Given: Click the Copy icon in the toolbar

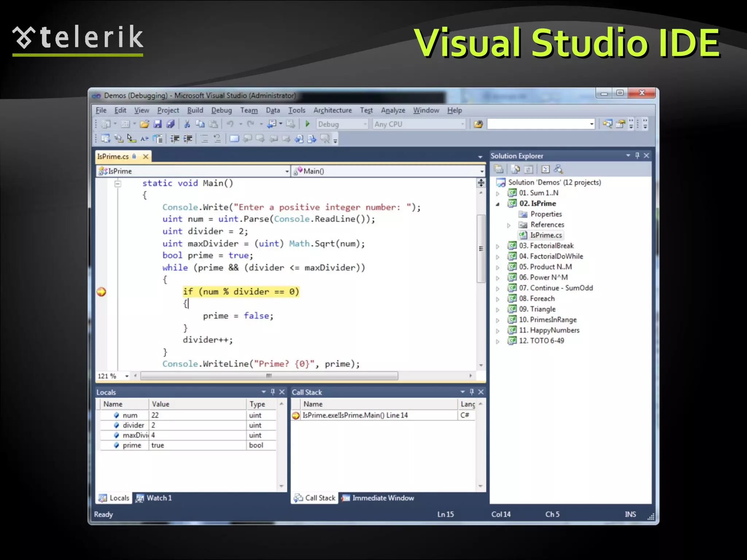Looking at the screenshot, I should point(200,124).
